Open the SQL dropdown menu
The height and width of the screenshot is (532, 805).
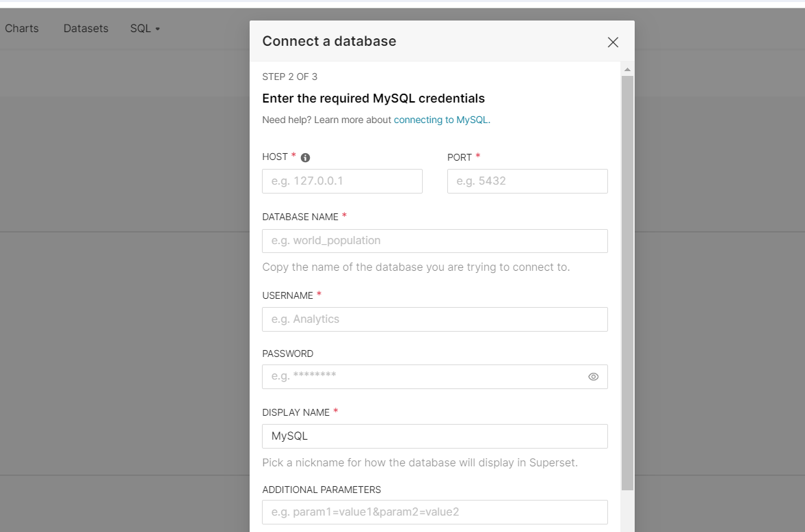point(145,28)
